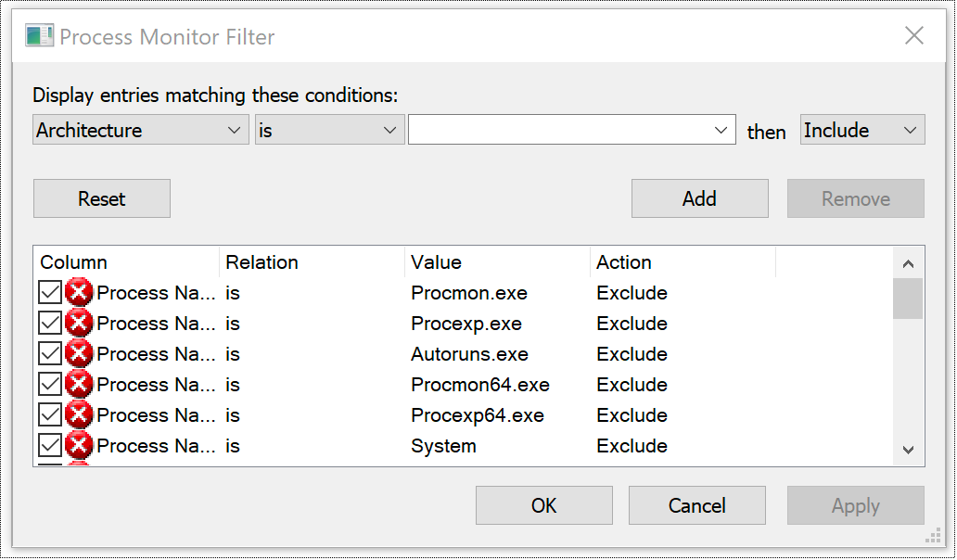The height and width of the screenshot is (560, 957).
Task: Click the Process Monitor Filter title icon
Action: (x=40, y=36)
